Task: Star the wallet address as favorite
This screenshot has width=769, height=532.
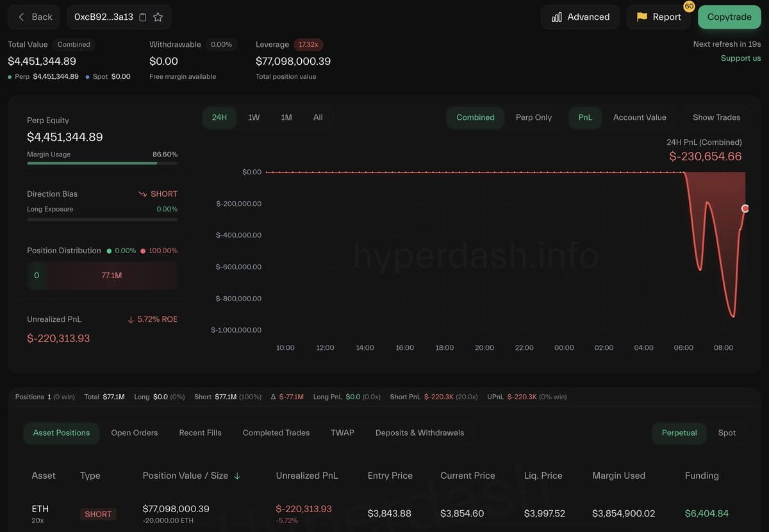Action: (x=158, y=17)
